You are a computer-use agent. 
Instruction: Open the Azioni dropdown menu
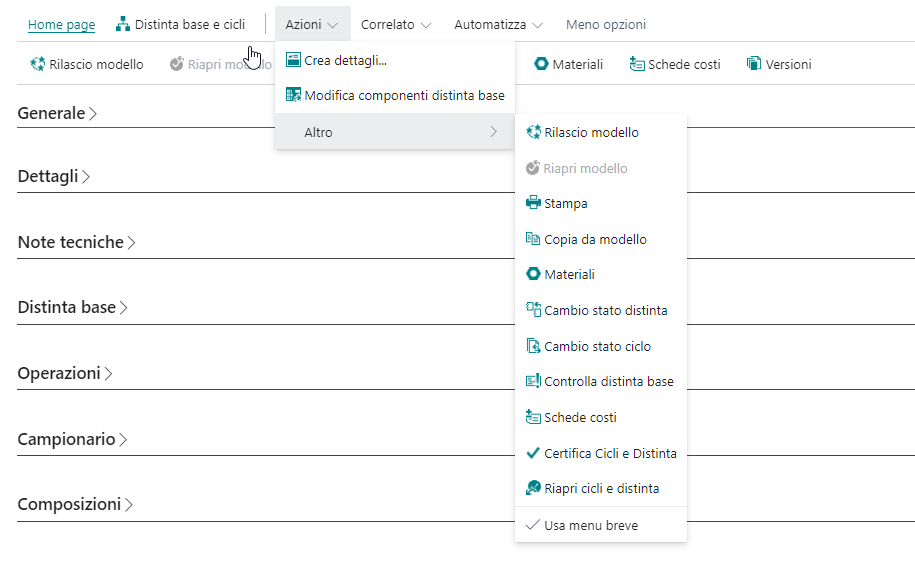click(312, 25)
